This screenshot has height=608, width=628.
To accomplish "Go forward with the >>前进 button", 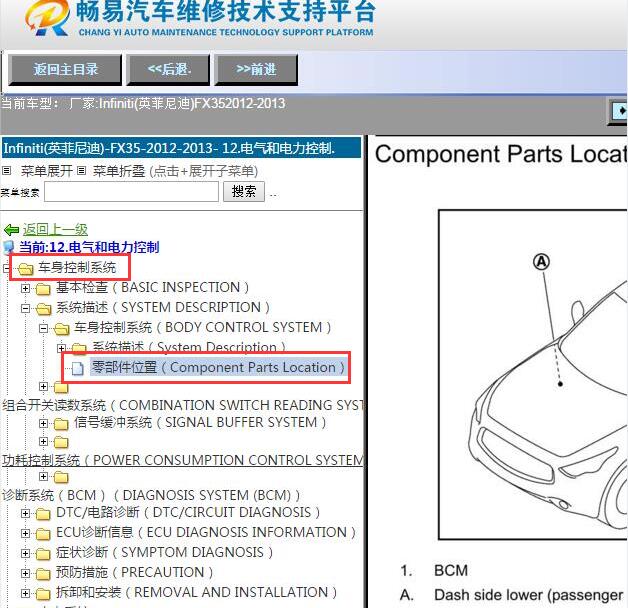I will [x=256, y=70].
